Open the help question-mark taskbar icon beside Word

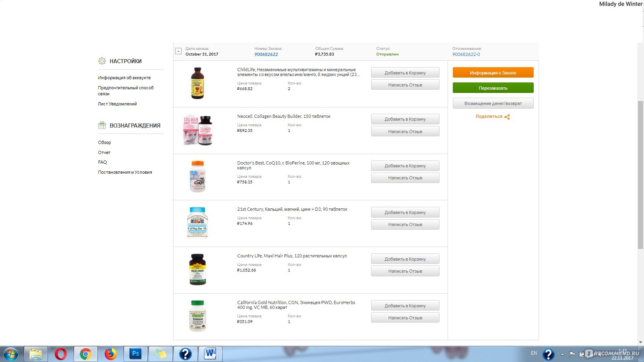pyautogui.click(x=185, y=354)
